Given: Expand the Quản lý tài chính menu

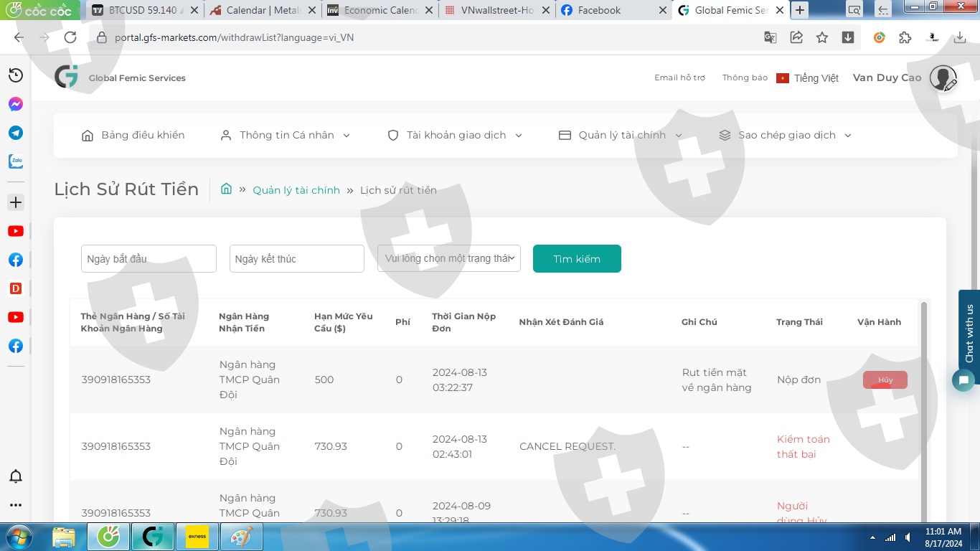Looking at the screenshot, I should click(621, 135).
